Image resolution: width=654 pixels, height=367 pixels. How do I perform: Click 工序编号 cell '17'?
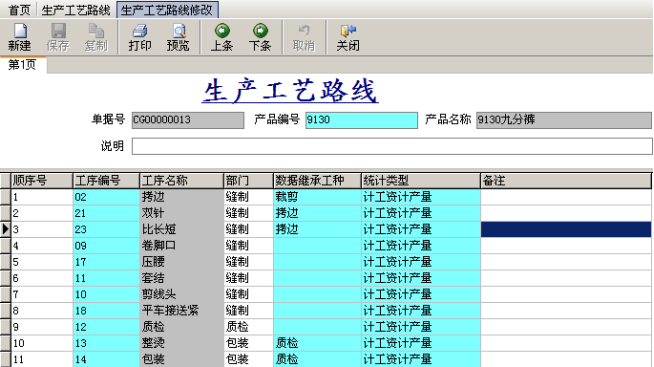(x=106, y=262)
